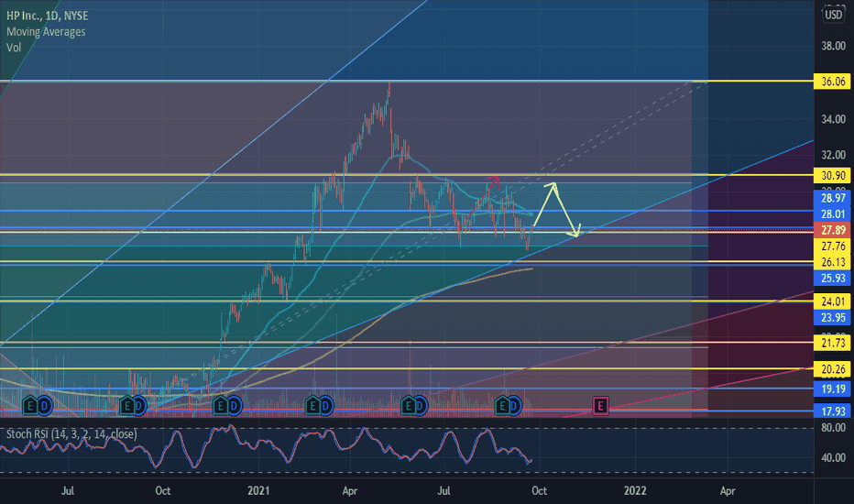
Task: Click the 2021 time axis label
Action: pos(258,490)
